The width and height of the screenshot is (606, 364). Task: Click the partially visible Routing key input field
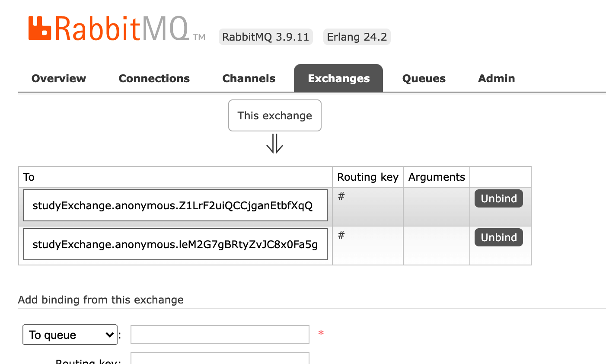[x=220, y=358]
